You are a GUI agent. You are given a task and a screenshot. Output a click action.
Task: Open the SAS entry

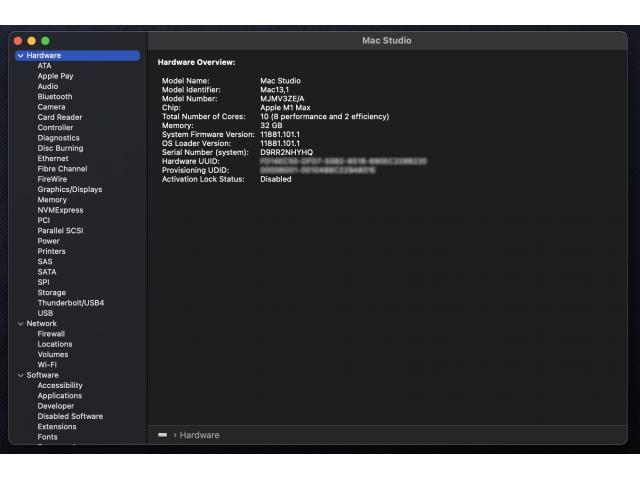[45, 262]
